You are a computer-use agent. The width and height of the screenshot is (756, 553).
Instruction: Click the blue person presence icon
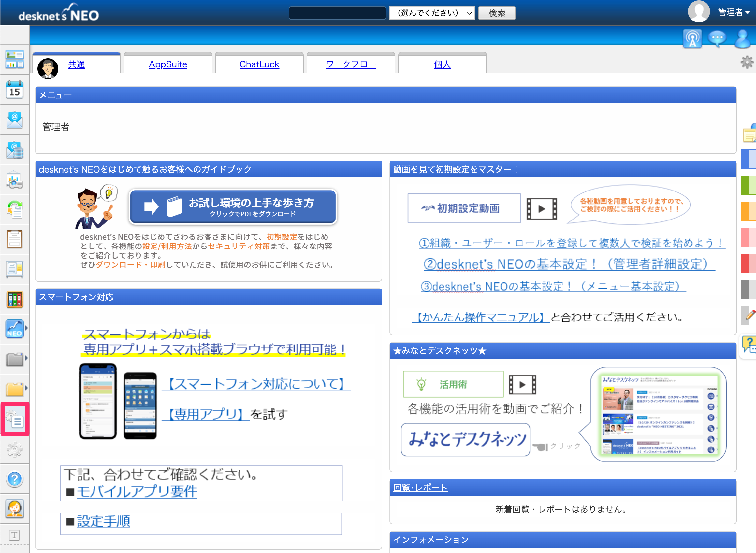[x=743, y=39]
